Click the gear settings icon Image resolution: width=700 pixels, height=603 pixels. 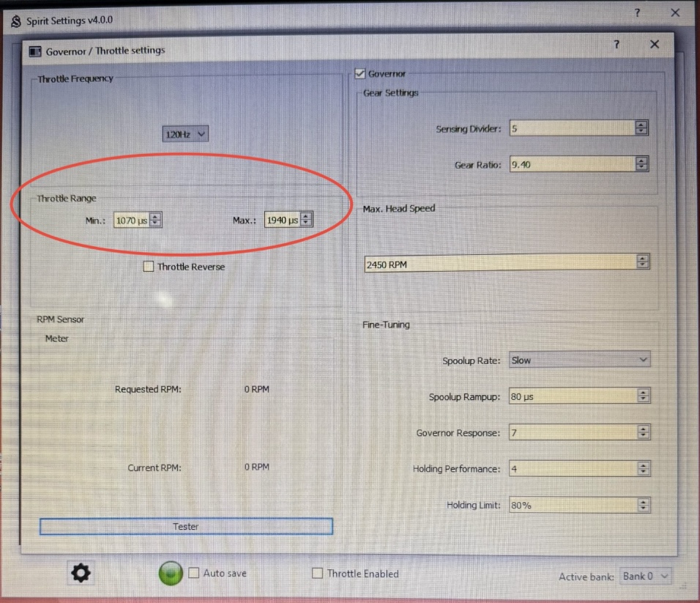tap(80, 574)
